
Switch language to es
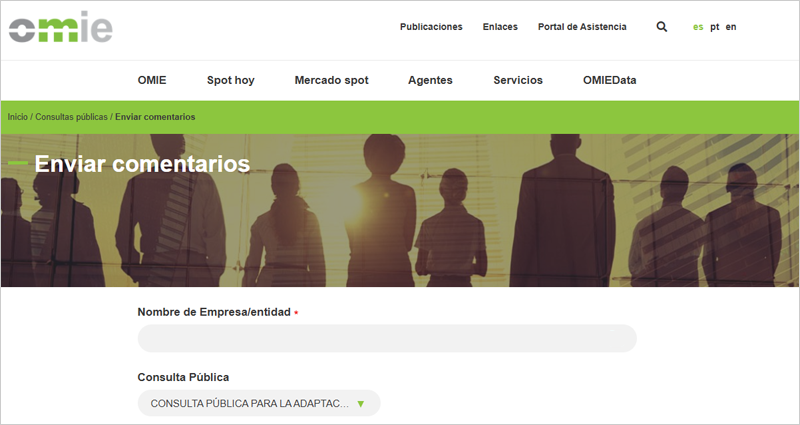click(698, 27)
